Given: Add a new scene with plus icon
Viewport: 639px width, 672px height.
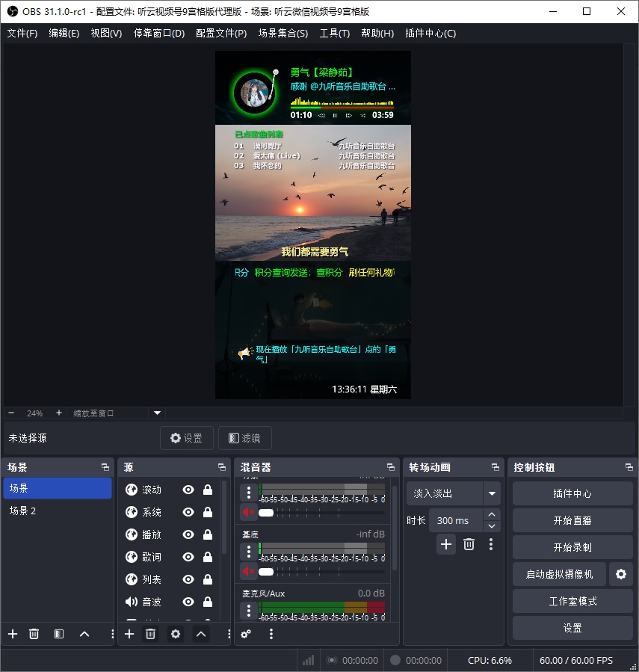Looking at the screenshot, I should (x=13, y=634).
